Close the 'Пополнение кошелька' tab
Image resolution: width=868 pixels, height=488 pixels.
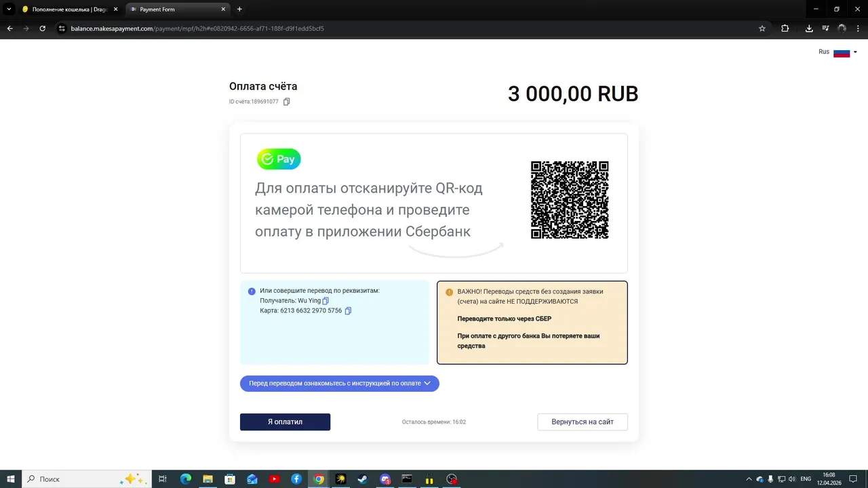115,9
